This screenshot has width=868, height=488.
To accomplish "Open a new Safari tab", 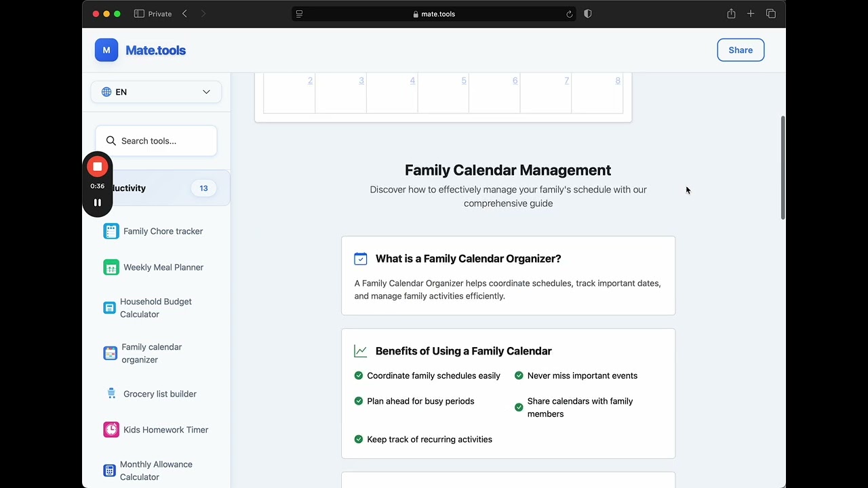I will click(x=751, y=14).
